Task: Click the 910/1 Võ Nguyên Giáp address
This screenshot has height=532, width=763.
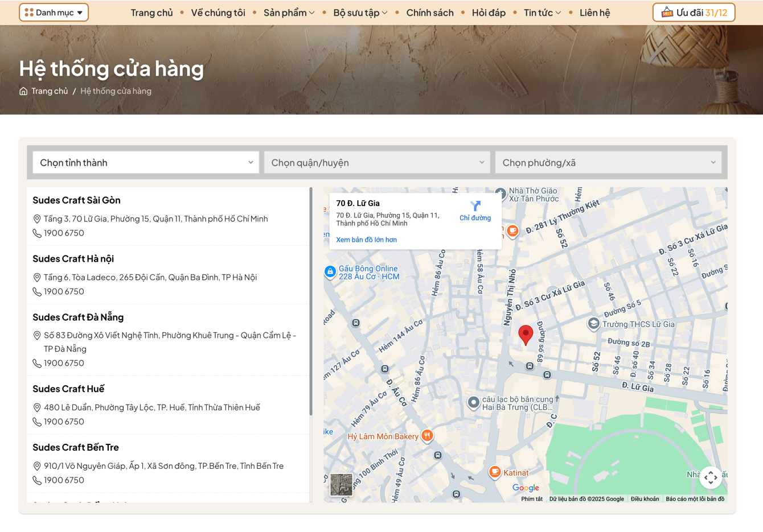Action: click(x=164, y=467)
